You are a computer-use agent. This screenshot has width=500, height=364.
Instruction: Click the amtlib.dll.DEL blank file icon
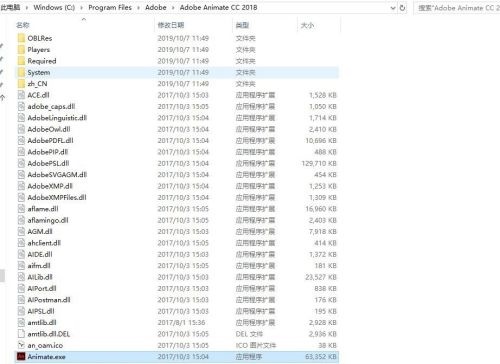click(21, 334)
